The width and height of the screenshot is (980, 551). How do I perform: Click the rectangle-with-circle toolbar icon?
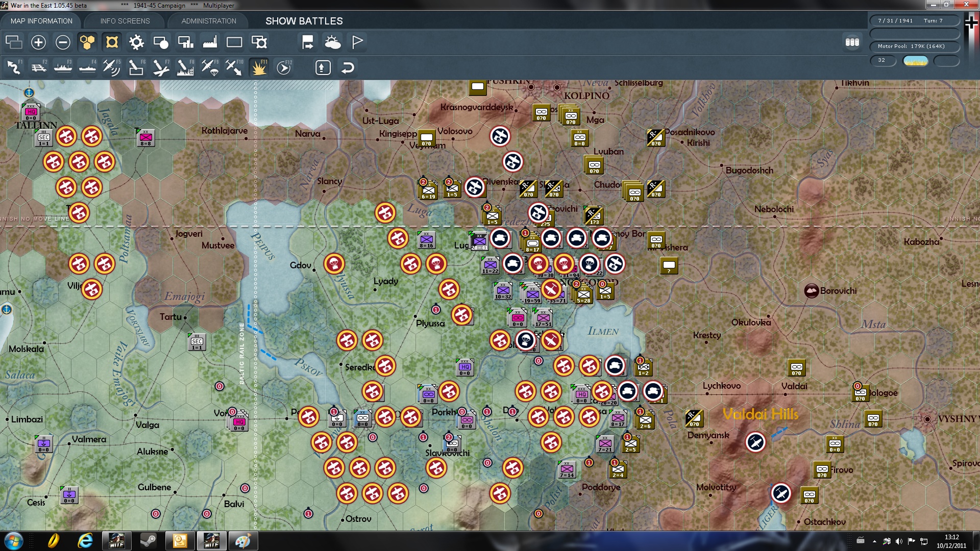[161, 42]
